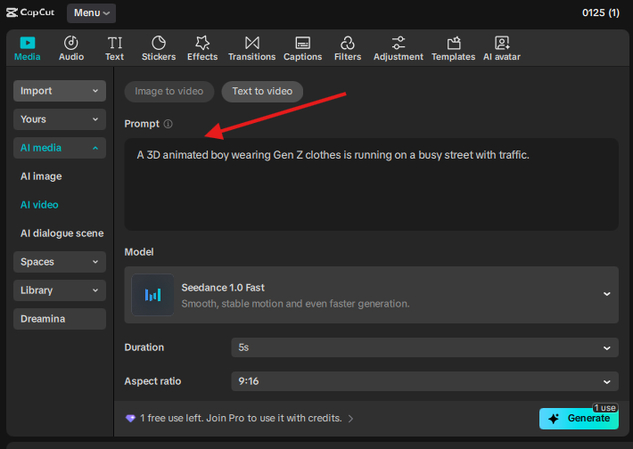Open the Audio panel icon
The width and height of the screenshot is (633, 449).
[71, 48]
